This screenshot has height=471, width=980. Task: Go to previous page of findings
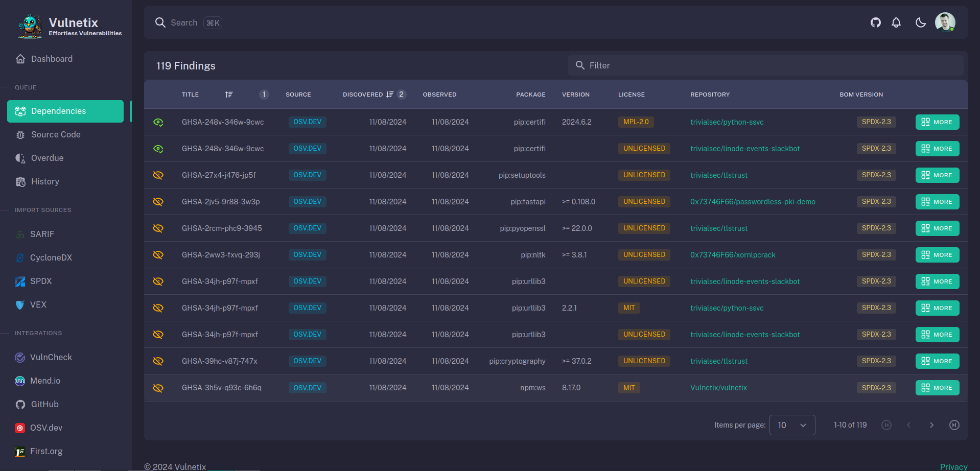909,425
